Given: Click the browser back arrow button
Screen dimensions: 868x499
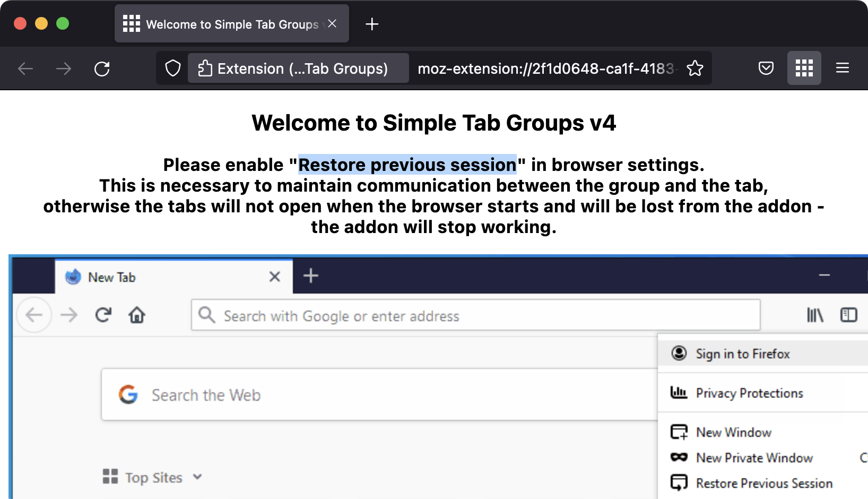Looking at the screenshot, I should pyautogui.click(x=25, y=68).
